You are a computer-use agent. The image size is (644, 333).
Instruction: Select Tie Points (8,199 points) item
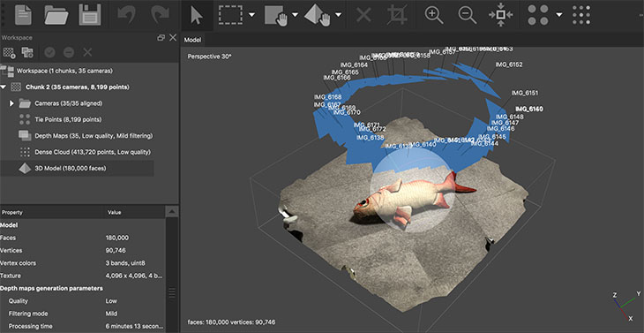68,119
